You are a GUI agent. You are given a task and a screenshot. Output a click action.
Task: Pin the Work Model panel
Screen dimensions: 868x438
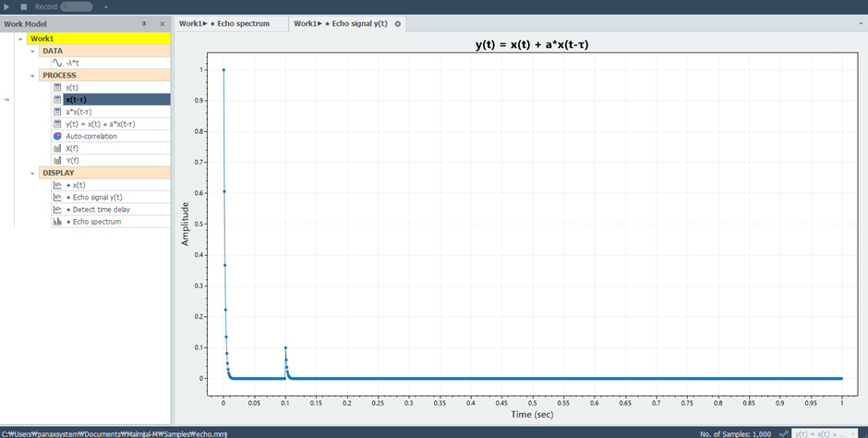coord(144,24)
